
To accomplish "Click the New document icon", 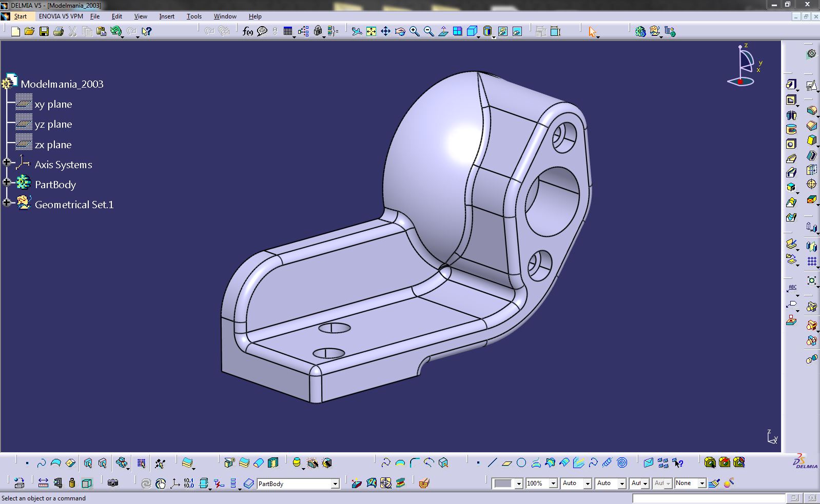I will (15, 32).
